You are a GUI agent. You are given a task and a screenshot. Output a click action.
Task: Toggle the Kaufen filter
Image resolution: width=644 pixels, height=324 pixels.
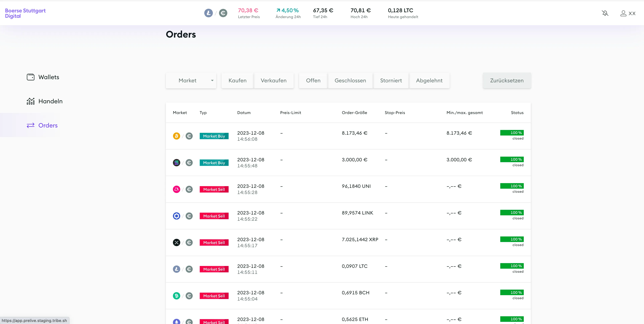(237, 80)
